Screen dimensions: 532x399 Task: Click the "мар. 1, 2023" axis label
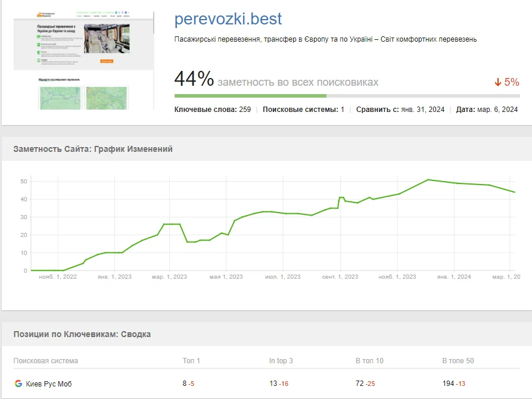click(x=169, y=277)
